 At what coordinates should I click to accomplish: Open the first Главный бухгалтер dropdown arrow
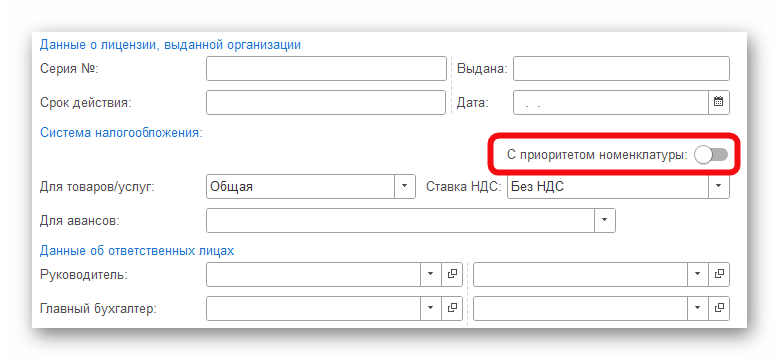pyautogui.click(x=431, y=308)
